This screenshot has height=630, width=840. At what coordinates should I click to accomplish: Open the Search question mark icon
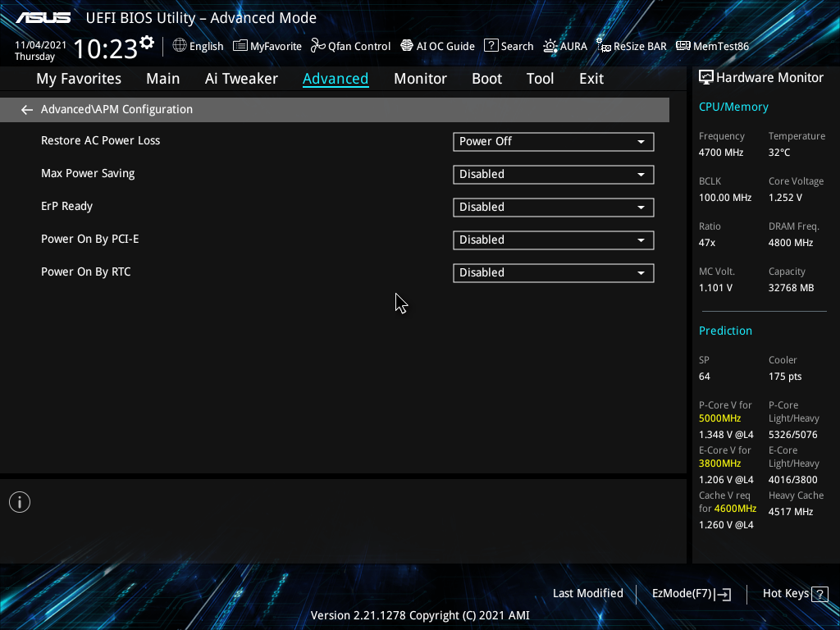tap(491, 46)
